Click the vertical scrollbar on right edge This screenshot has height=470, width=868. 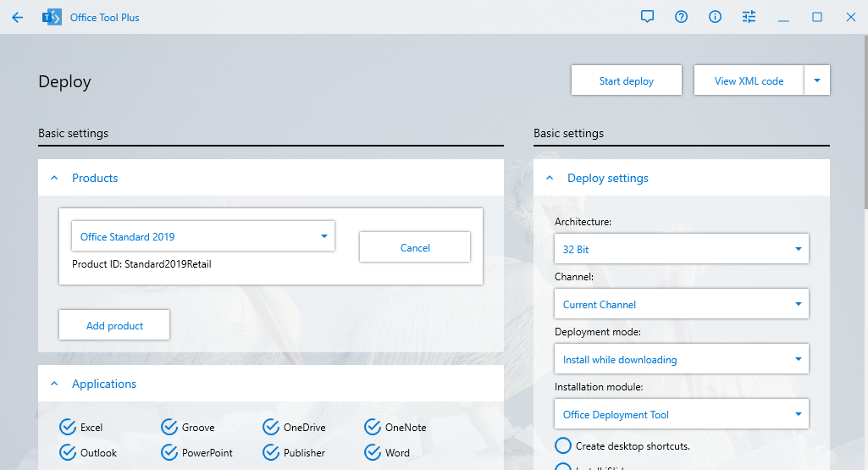pyautogui.click(x=865, y=122)
